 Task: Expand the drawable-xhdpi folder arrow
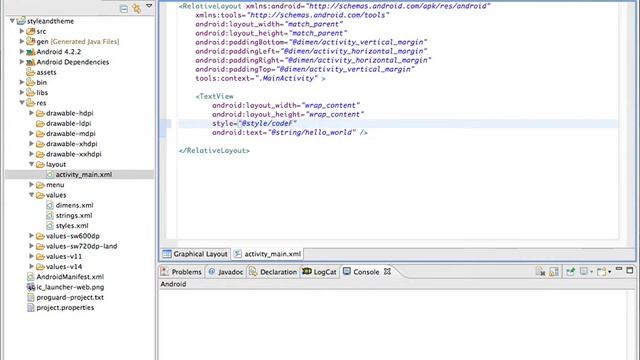[31, 143]
